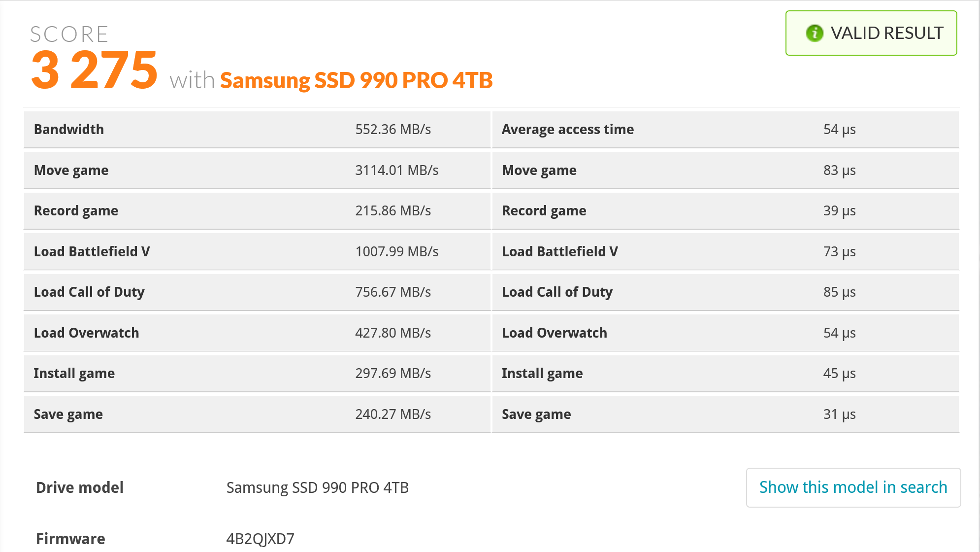Select the Firmware value 4B2QJXD7

(260, 539)
